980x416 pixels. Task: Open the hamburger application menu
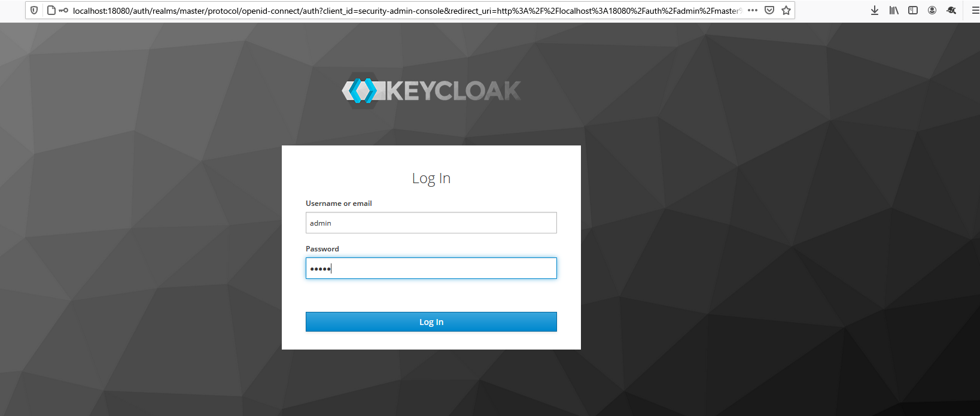pyautogui.click(x=975, y=10)
